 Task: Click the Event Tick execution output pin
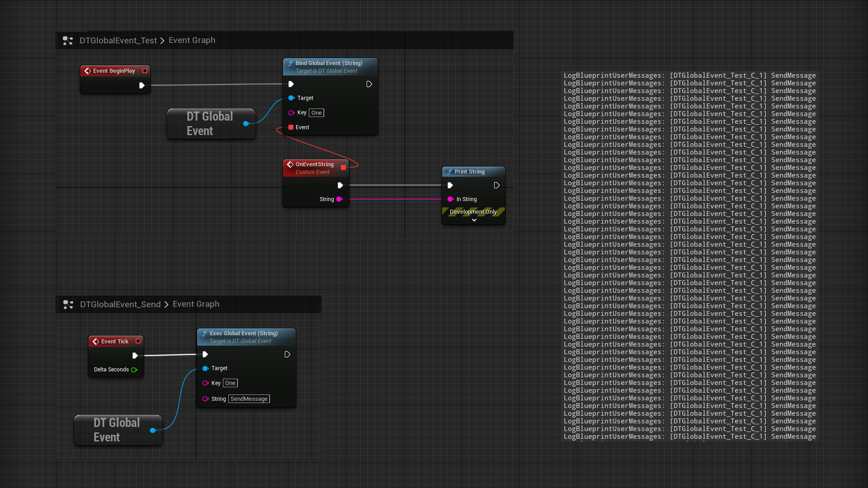[x=135, y=356]
